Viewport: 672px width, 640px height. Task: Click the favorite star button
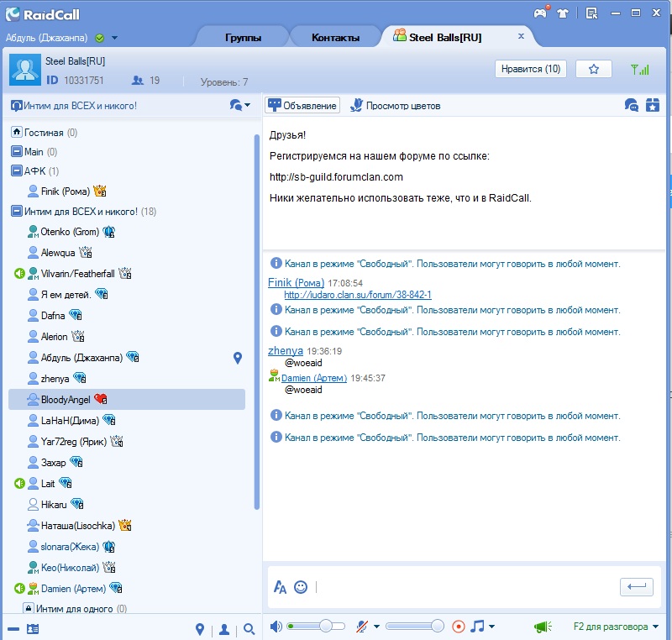click(x=594, y=69)
